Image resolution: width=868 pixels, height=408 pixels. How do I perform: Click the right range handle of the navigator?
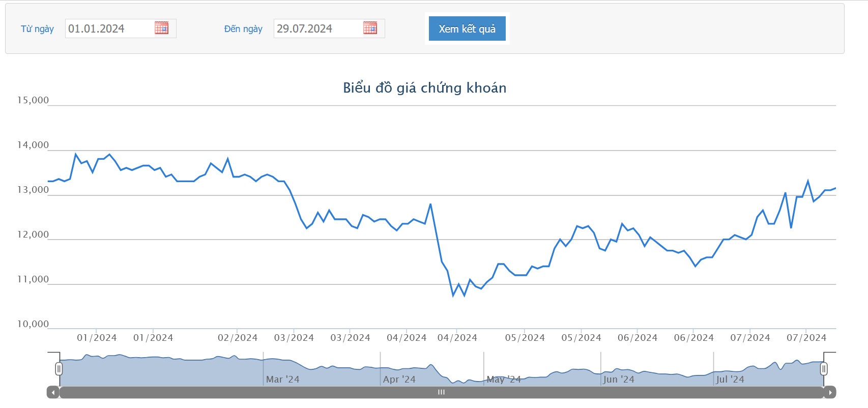(824, 369)
